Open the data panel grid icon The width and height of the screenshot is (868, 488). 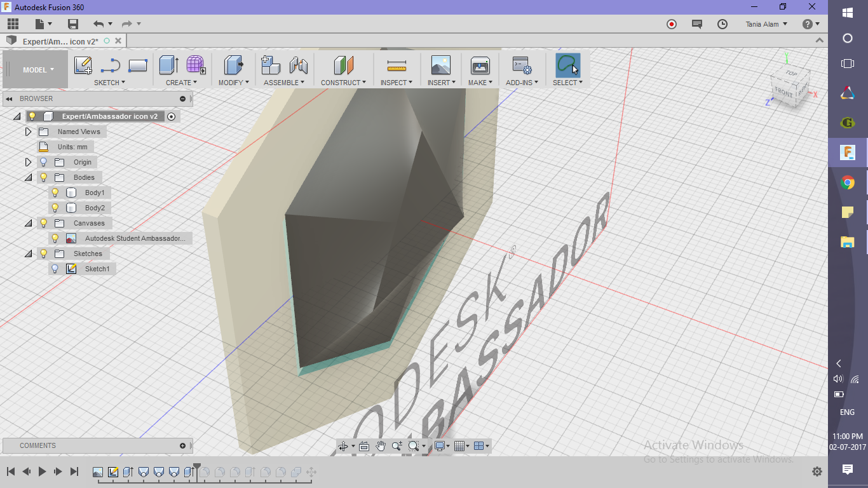tap(13, 24)
